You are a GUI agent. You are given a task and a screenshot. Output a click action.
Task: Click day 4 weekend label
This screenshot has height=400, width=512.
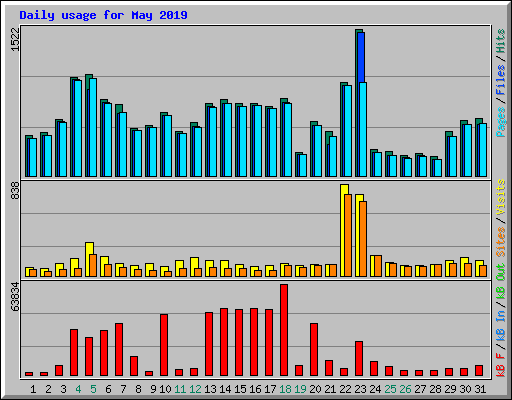[78, 389]
